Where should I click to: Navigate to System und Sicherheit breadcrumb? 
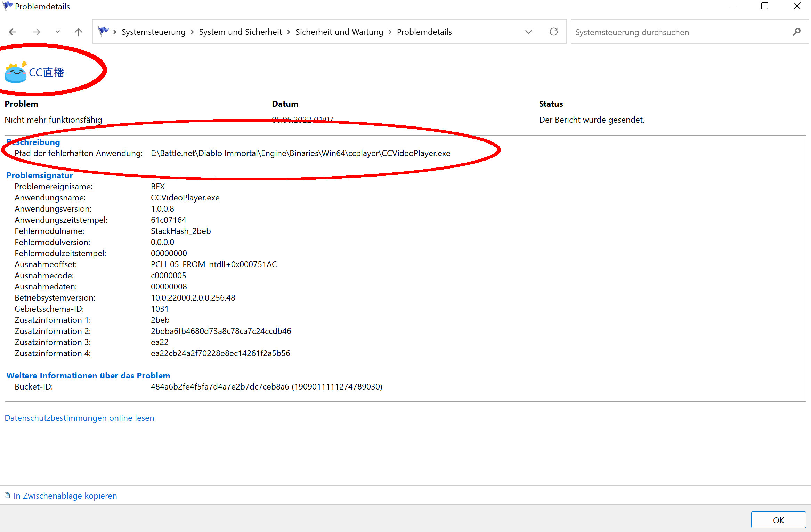[x=240, y=32]
